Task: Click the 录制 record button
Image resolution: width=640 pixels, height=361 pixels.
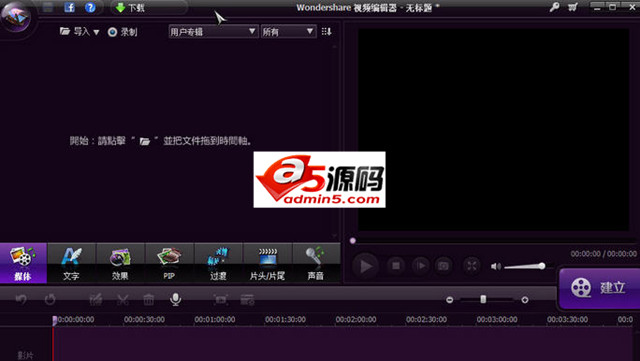Action: click(122, 32)
